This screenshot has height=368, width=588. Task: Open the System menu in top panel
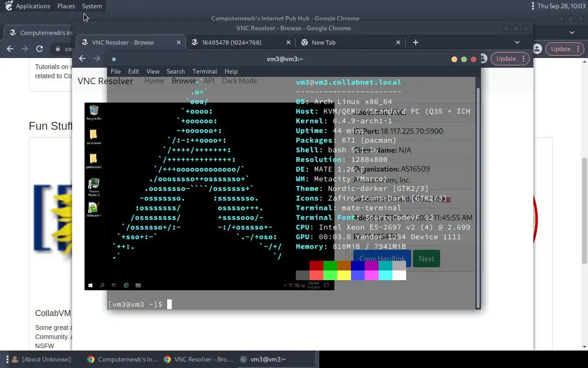tap(92, 6)
